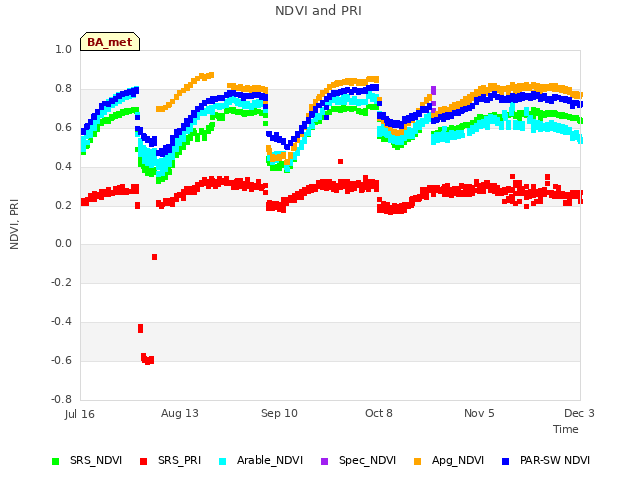The width and height of the screenshot is (640, 480).
Task: Click the 0.6 y-axis tick label
Action: (63, 127)
